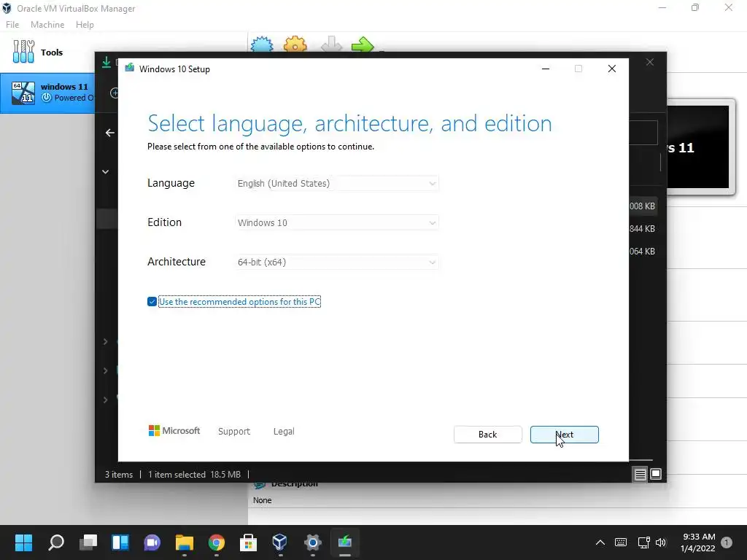This screenshot has width=747, height=560.
Task: Click the Next button
Action: 564,435
